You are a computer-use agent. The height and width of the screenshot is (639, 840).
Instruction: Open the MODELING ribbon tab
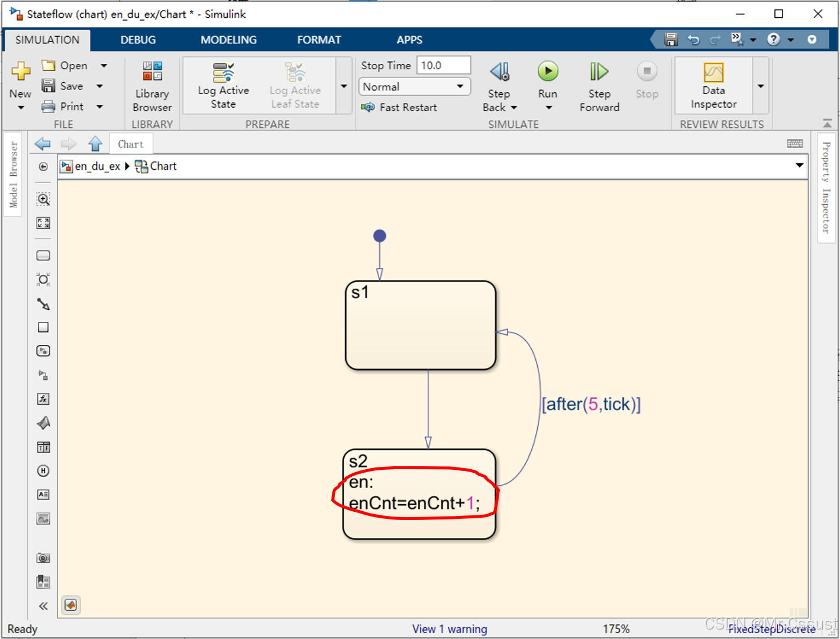(x=228, y=40)
